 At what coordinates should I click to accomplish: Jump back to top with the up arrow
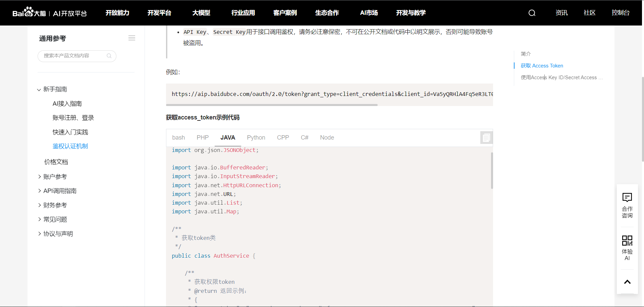coord(627,282)
